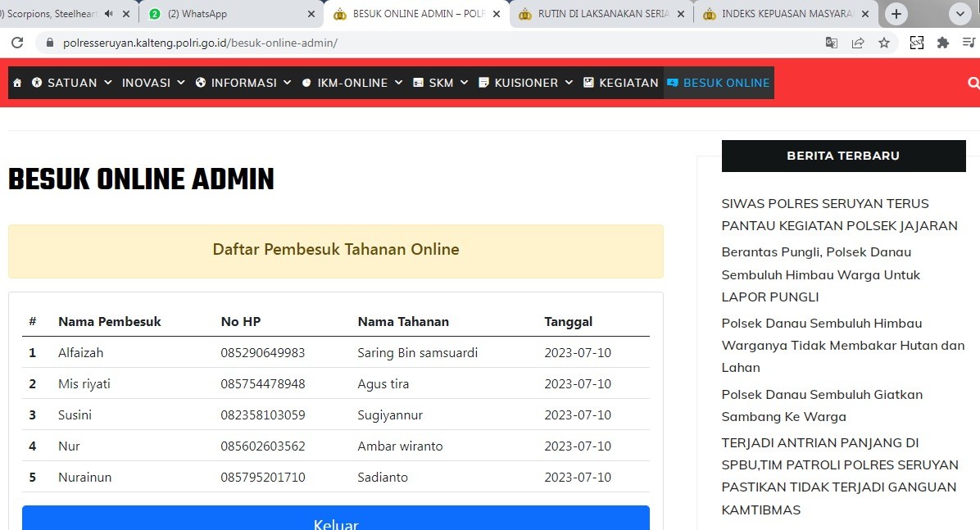Screen dimensions: 980x530
Task: Click the blue Keluar button
Action: [336, 519]
